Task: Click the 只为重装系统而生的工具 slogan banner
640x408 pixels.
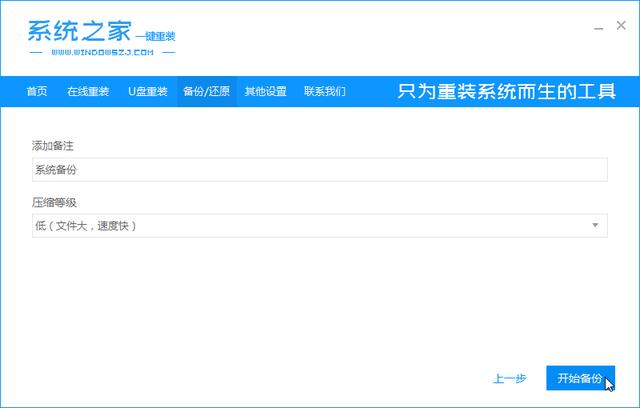Action: tap(505, 92)
